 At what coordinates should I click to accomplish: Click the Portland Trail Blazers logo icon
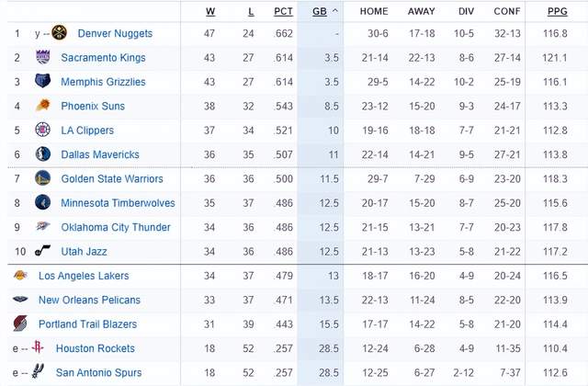[20, 324]
